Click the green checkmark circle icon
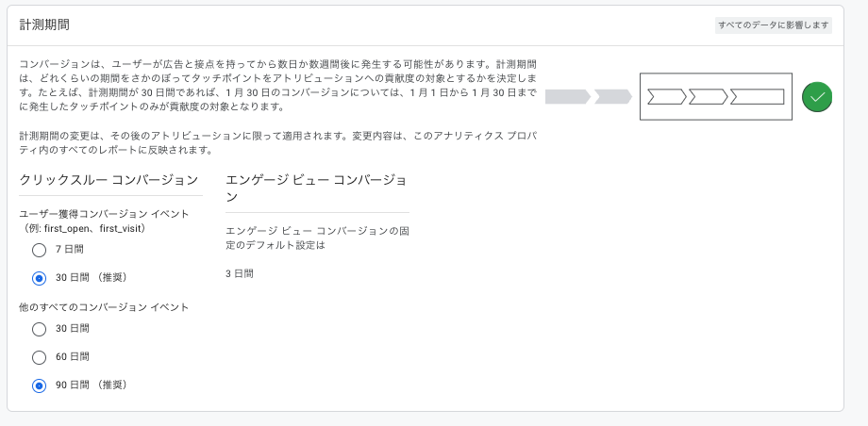This screenshot has width=868, height=426. pyautogui.click(x=817, y=97)
